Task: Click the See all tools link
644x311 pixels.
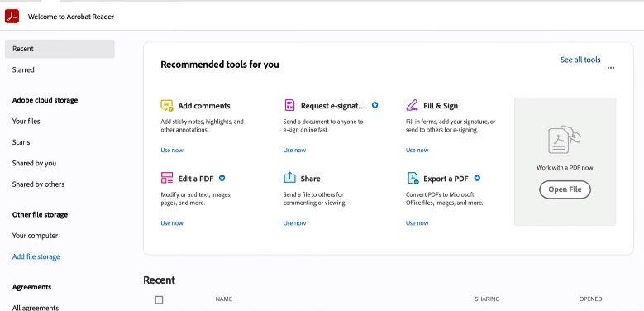Action: 580,60
